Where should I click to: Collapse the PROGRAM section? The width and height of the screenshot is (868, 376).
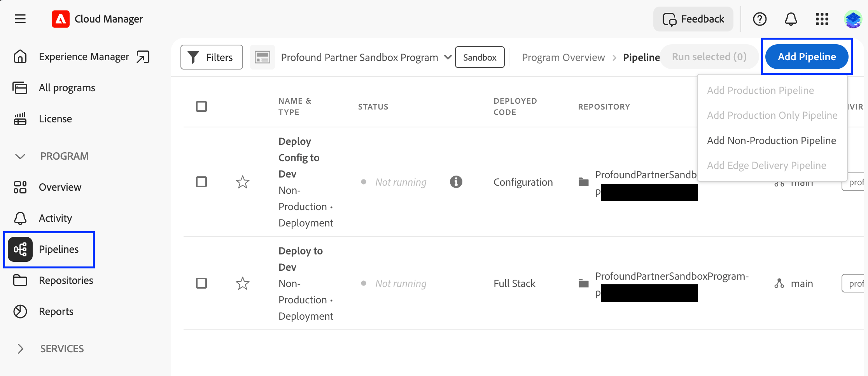tap(20, 156)
